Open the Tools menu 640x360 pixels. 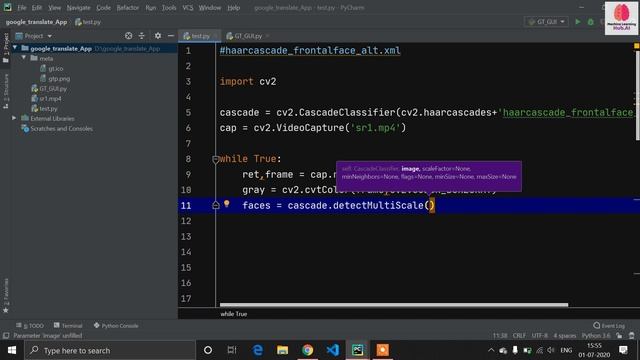[169, 8]
